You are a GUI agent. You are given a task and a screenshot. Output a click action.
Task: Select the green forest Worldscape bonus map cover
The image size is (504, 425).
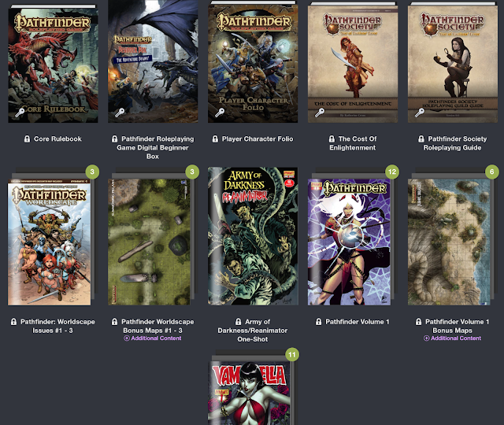(x=149, y=242)
